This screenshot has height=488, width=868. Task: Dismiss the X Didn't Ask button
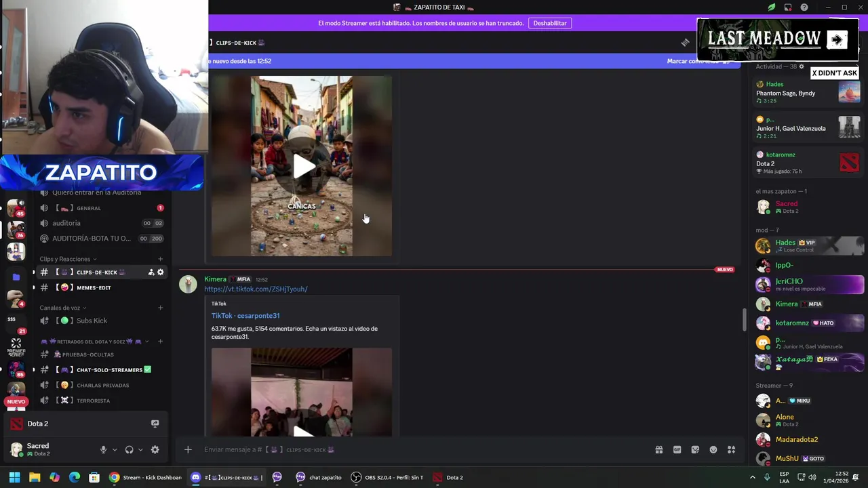pos(835,73)
